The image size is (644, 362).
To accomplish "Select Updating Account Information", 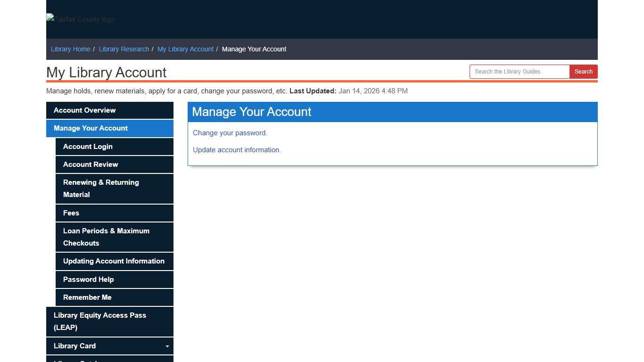I will 114,261.
